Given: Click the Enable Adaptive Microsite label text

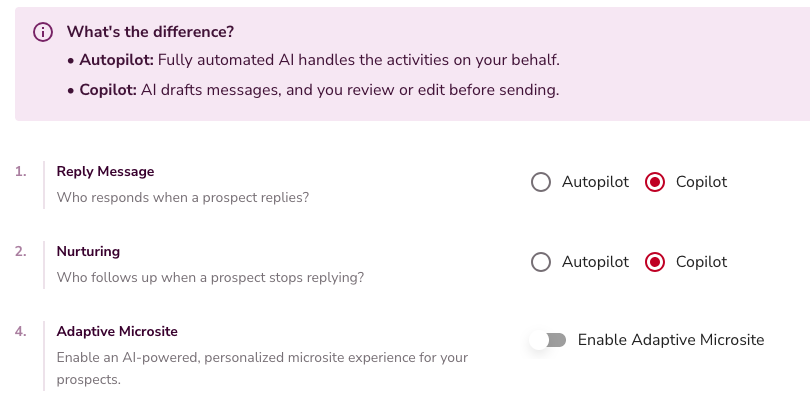Looking at the screenshot, I should (670, 340).
